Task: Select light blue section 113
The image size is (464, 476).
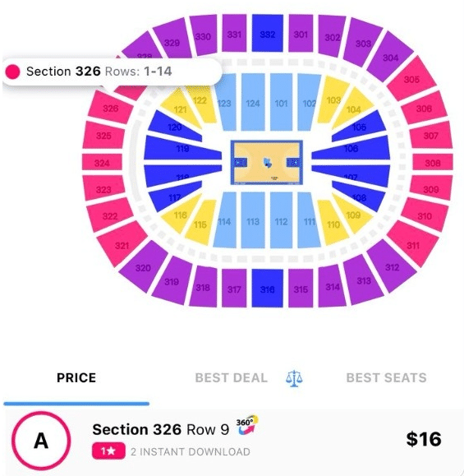Action: (253, 221)
